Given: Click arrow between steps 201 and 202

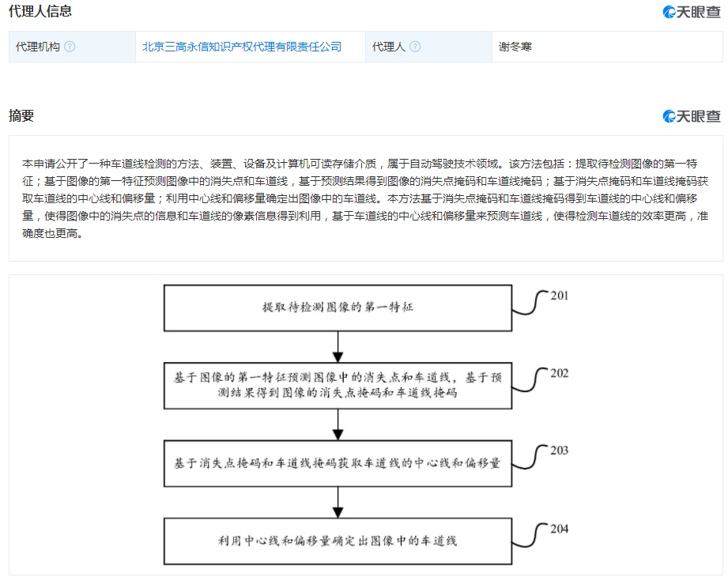Looking at the screenshot, I should pos(338,346).
